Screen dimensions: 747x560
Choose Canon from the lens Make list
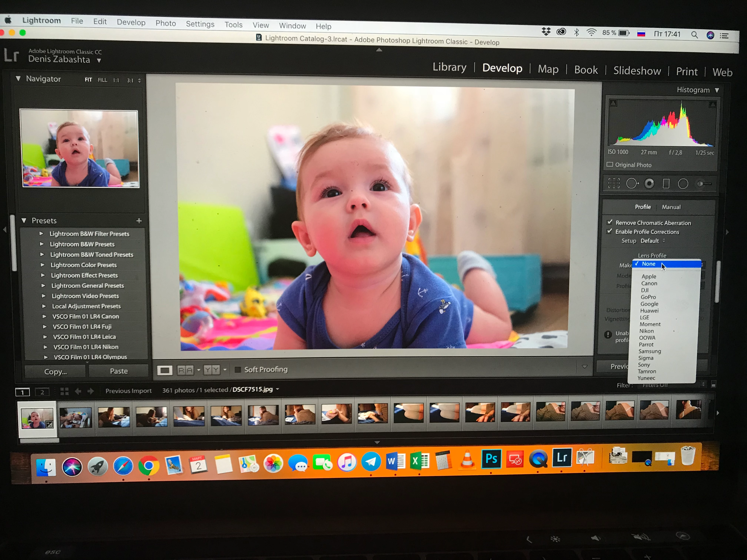tap(649, 284)
